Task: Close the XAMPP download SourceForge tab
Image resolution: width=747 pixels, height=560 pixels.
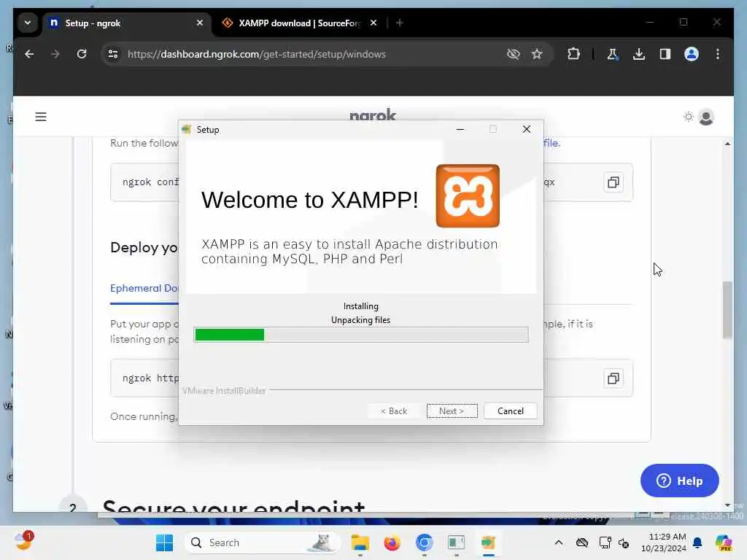Action: click(x=373, y=23)
